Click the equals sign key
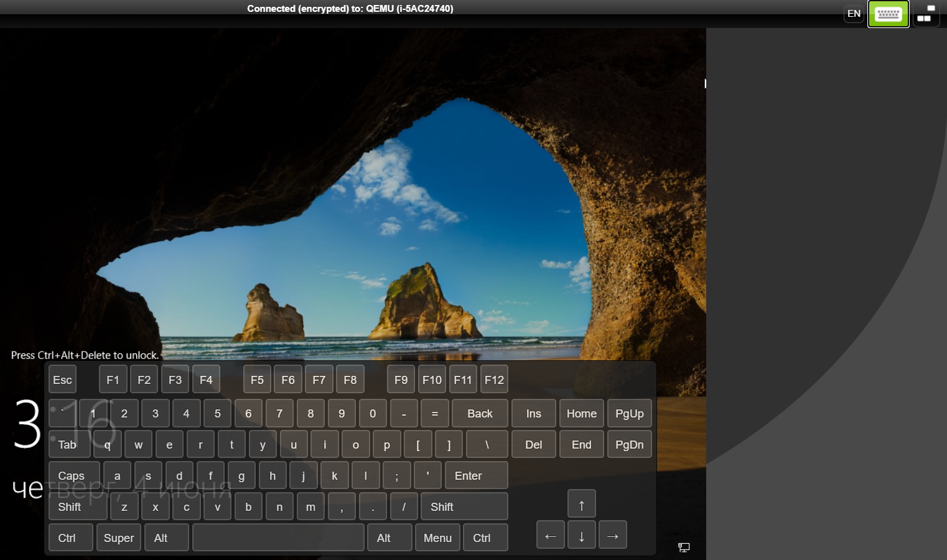The height and width of the screenshot is (560, 947). 435,413
